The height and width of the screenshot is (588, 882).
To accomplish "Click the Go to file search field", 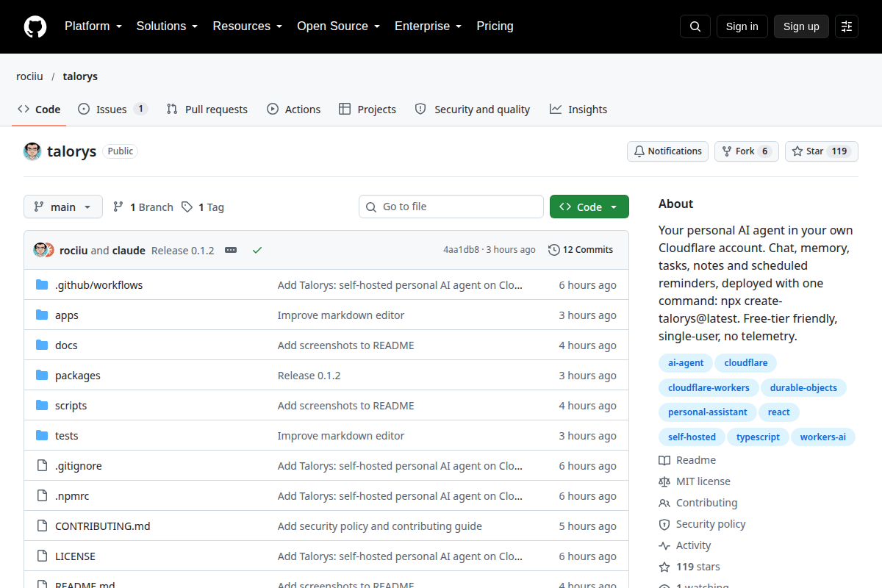I will coord(451,207).
